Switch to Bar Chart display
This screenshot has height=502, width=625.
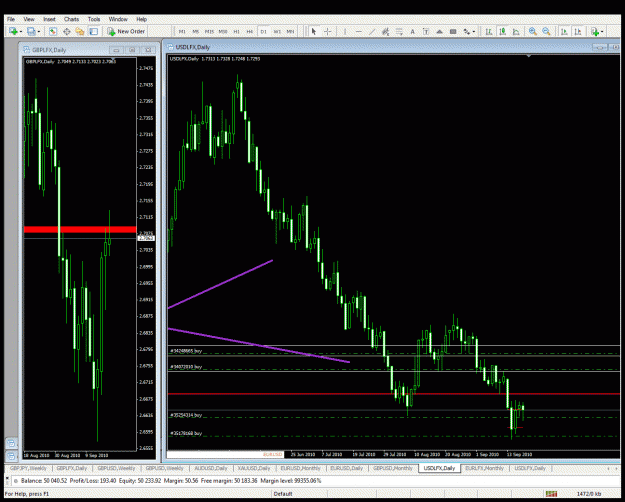(x=489, y=31)
